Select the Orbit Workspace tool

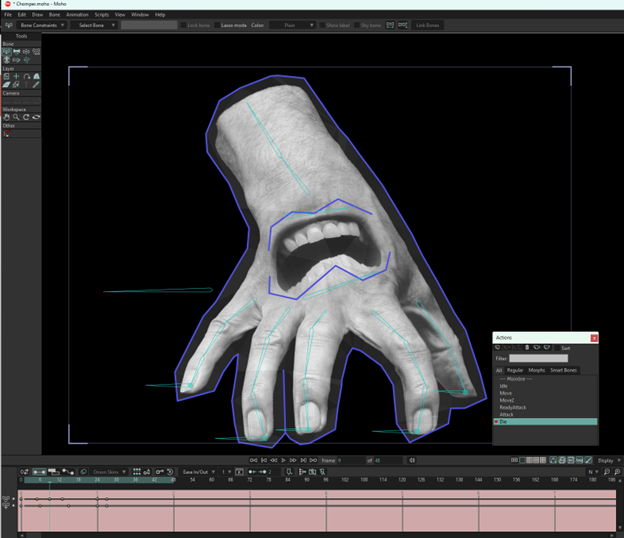36,117
